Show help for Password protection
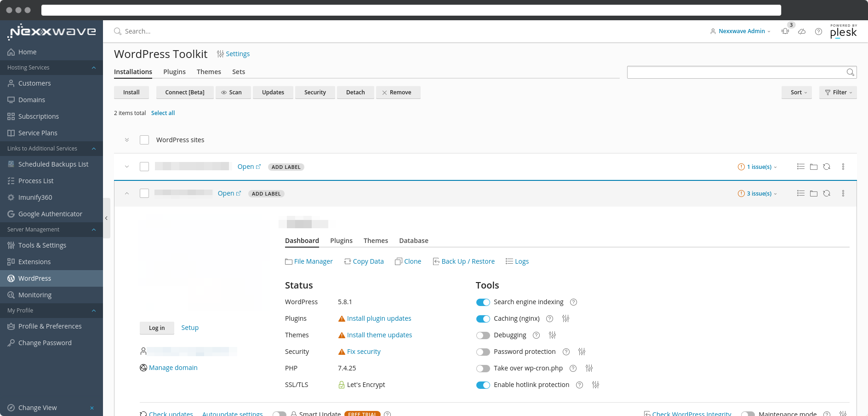 566,352
